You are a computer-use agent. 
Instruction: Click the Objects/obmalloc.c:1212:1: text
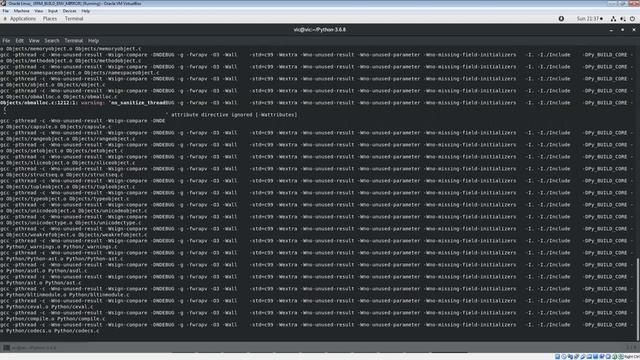39,103
